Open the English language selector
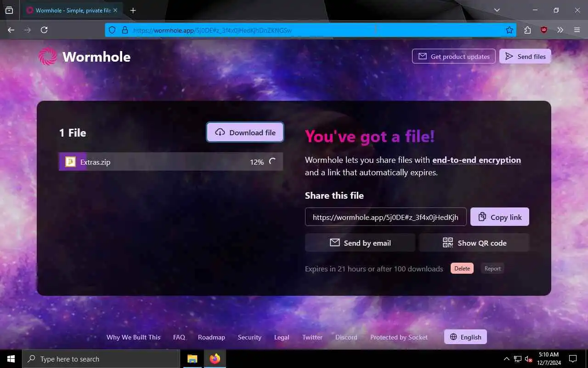Viewport: 588px width, 368px height. coord(465,337)
